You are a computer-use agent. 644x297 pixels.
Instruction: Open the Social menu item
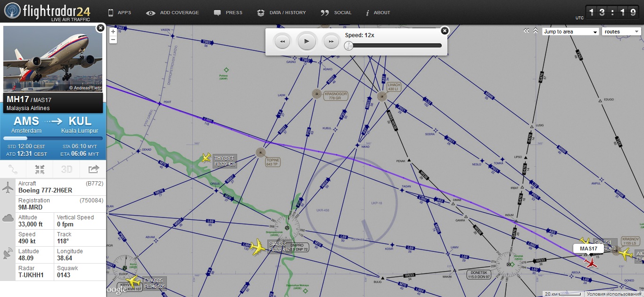pos(337,13)
